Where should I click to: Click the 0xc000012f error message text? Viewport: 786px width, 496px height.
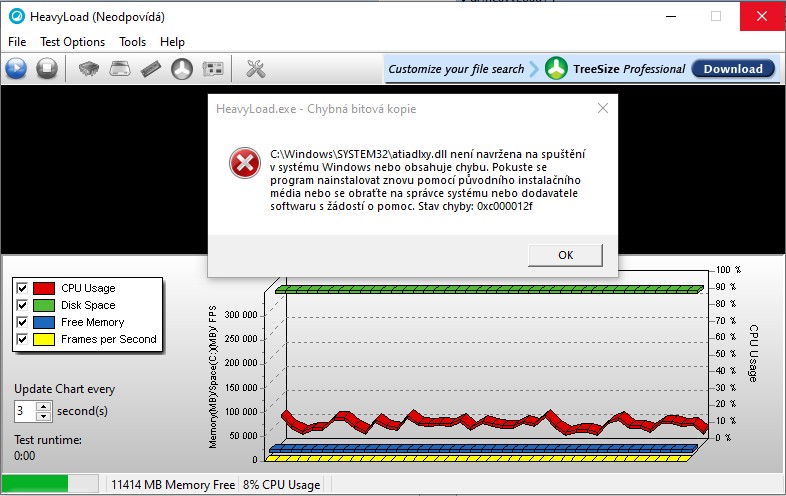(505, 206)
